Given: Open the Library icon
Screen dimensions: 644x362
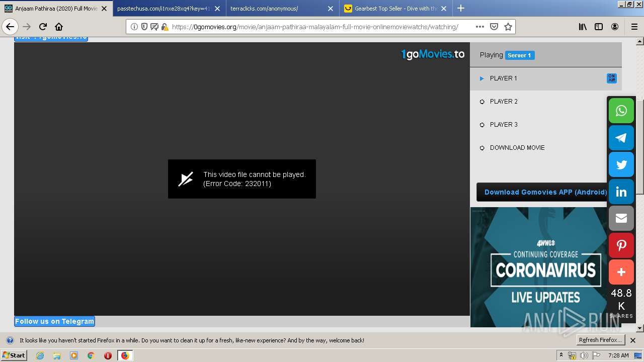Looking at the screenshot, I should pos(583,27).
